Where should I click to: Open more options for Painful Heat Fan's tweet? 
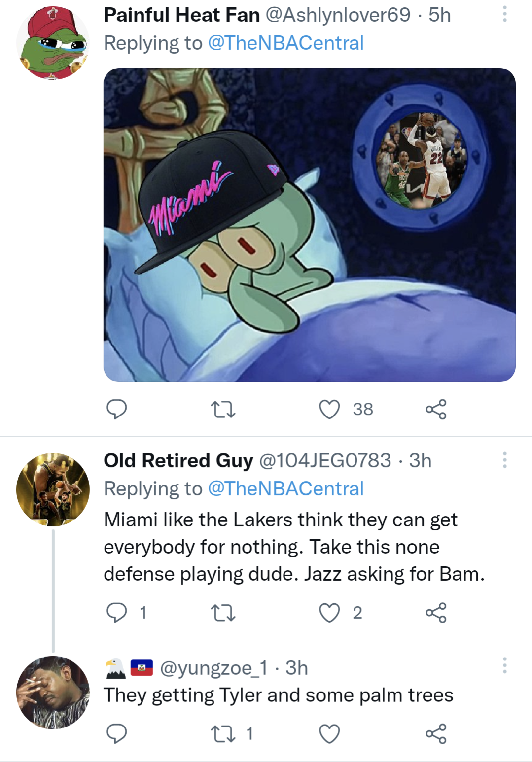click(504, 14)
